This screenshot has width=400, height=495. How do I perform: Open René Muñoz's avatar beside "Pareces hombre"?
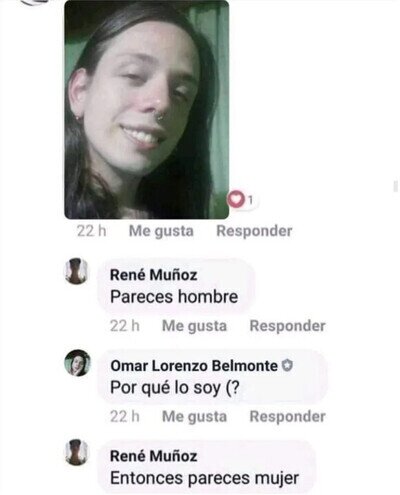click(x=76, y=271)
